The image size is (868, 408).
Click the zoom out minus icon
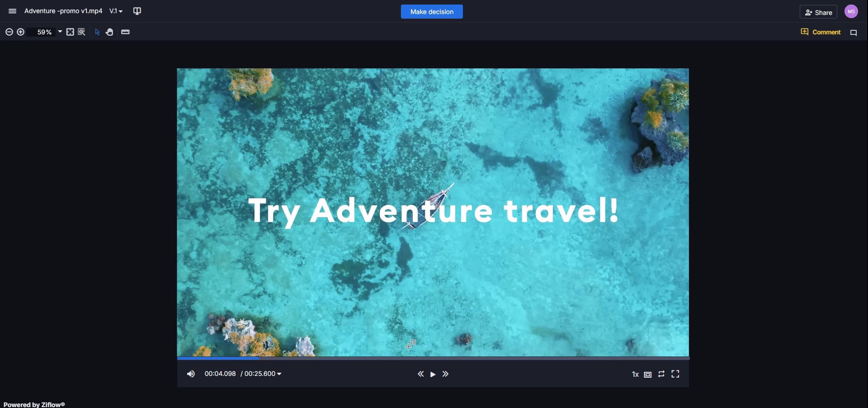coord(9,32)
